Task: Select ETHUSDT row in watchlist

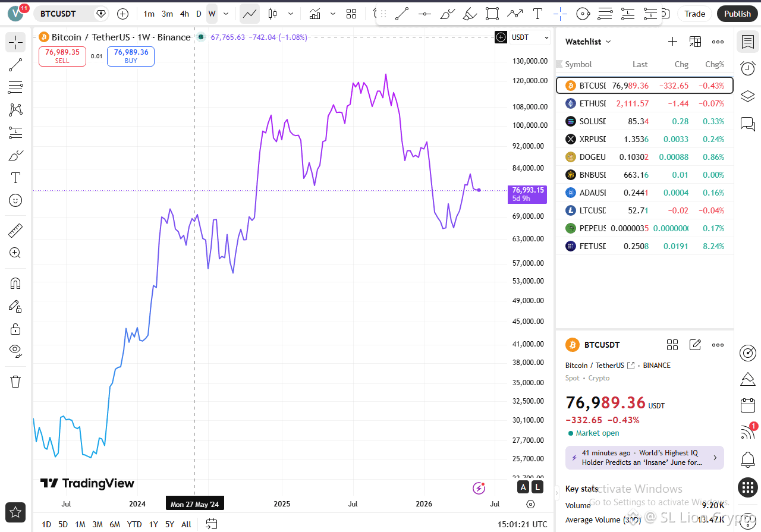Action: point(644,103)
